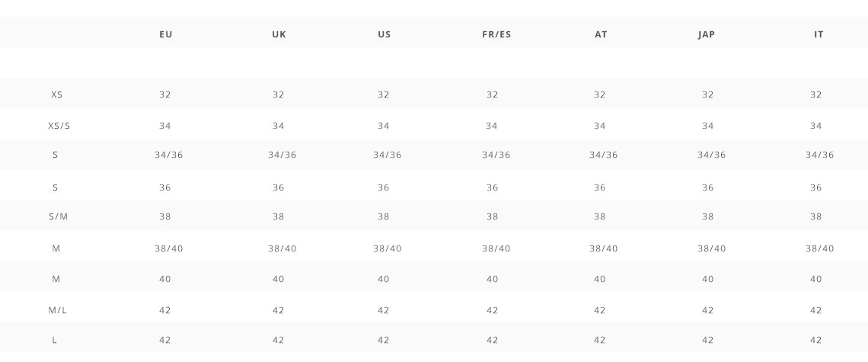Click AT value 42 in M/L row
Viewport: 868px width, 362px height.
[599, 310]
